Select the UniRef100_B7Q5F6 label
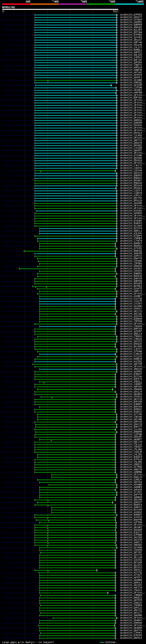The height and width of the screenshot is (644, 146). (131, 236)
